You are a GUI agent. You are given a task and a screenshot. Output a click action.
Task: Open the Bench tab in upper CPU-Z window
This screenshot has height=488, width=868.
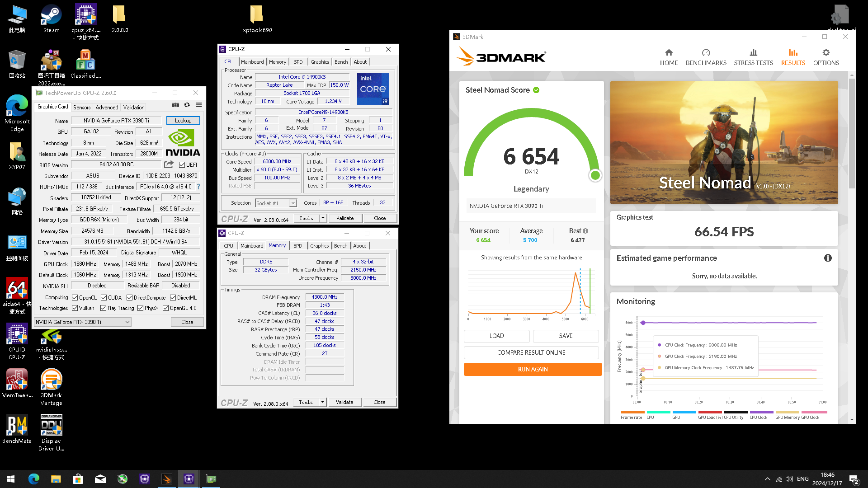341,62
